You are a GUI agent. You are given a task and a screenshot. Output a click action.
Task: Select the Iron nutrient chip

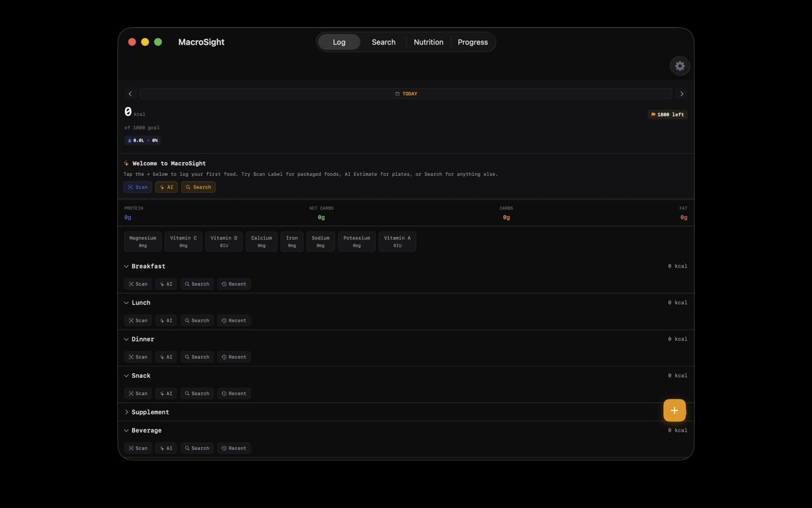pyautogui.click(x=292, y=241)
